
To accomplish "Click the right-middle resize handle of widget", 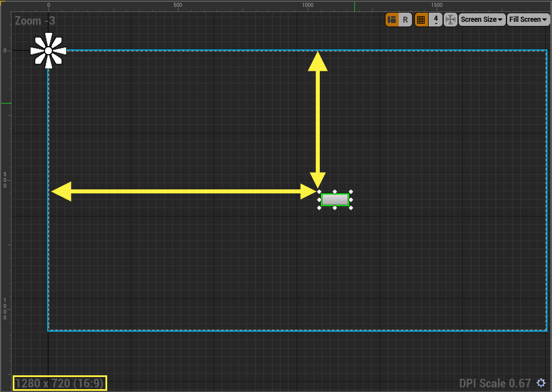I will coord(350,200).
